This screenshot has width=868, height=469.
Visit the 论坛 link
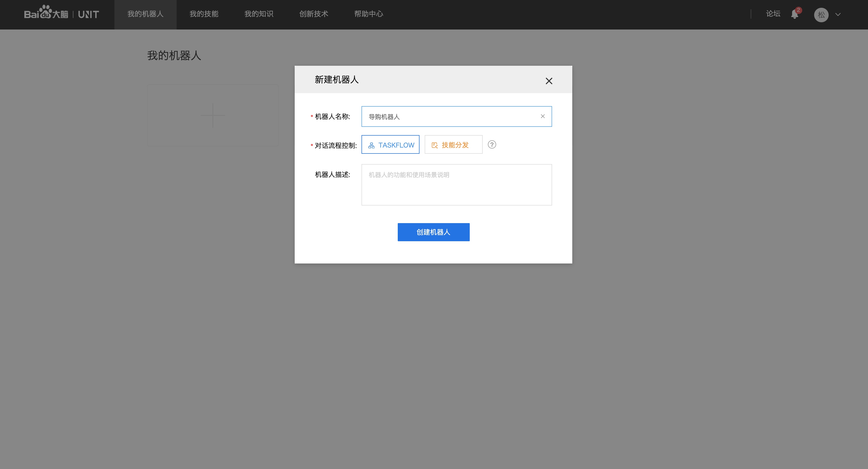[773, 14]
